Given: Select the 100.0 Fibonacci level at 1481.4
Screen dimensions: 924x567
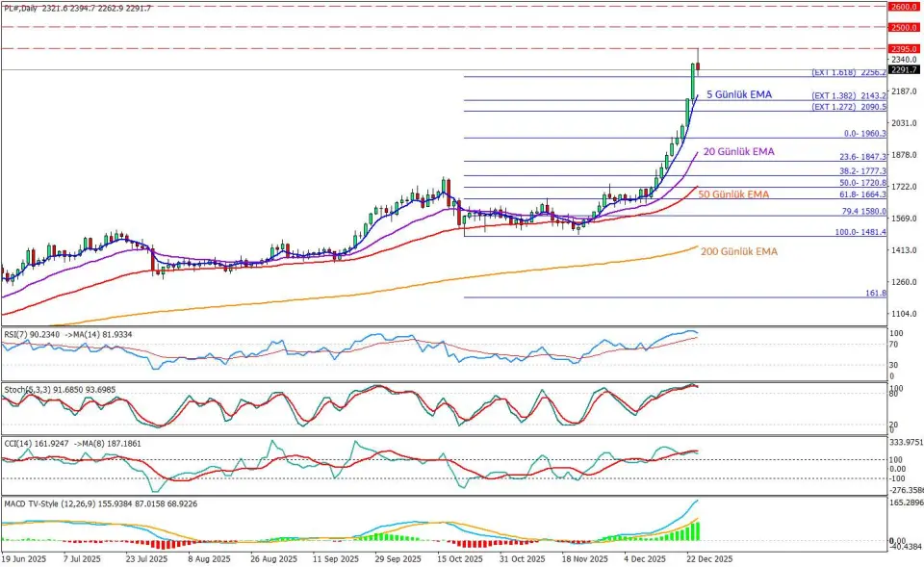Looking at the screenshot, I should (860, 232).
